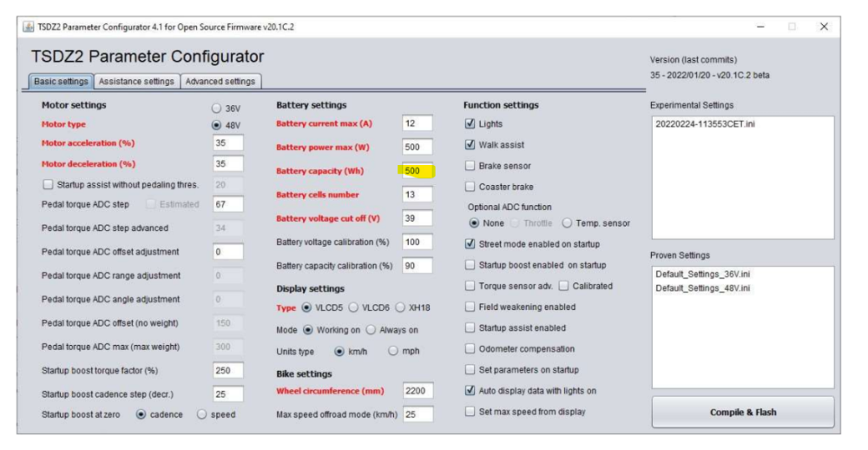Click the Battery capacity (Wh) input field

tap(417, 171)
